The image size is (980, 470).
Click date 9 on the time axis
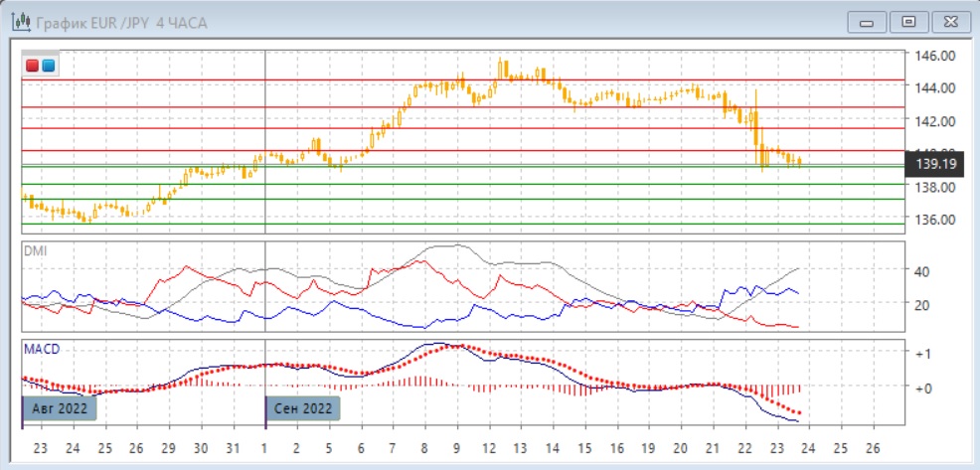[x=457, y=447]
